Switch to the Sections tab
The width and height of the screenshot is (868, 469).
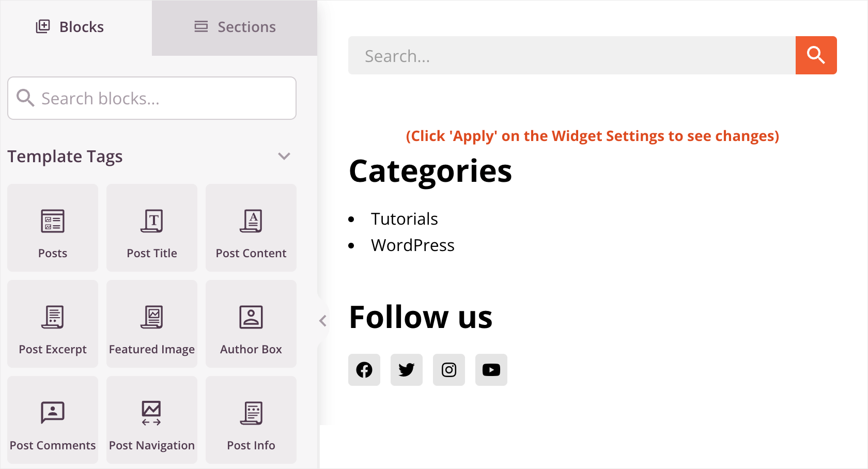click(235, 27)
